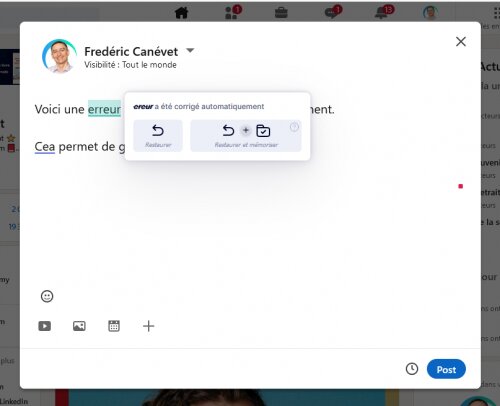Click Frederic Canévet profile photo in composer
This screenshot has width=500, height=406.
coord(59,56)
